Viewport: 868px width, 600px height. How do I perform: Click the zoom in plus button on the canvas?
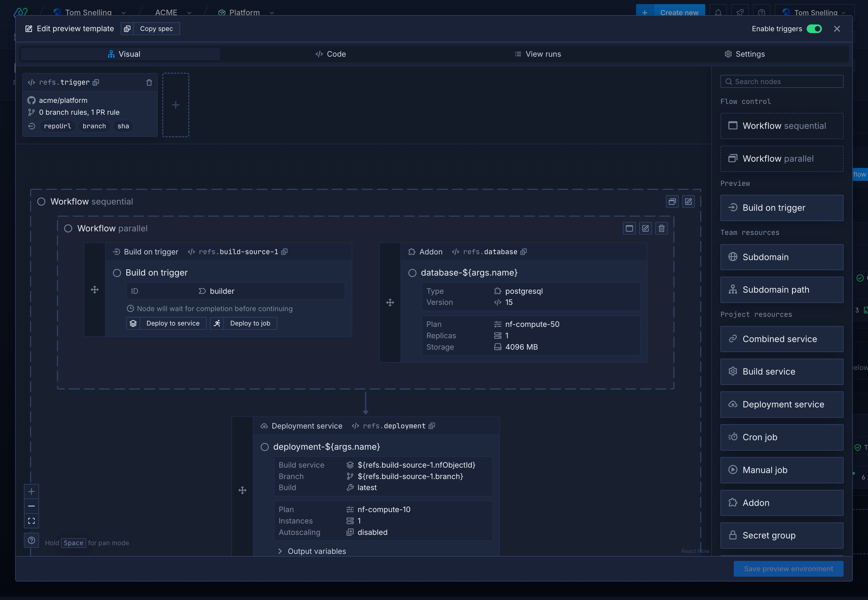(x=32, y=491)
